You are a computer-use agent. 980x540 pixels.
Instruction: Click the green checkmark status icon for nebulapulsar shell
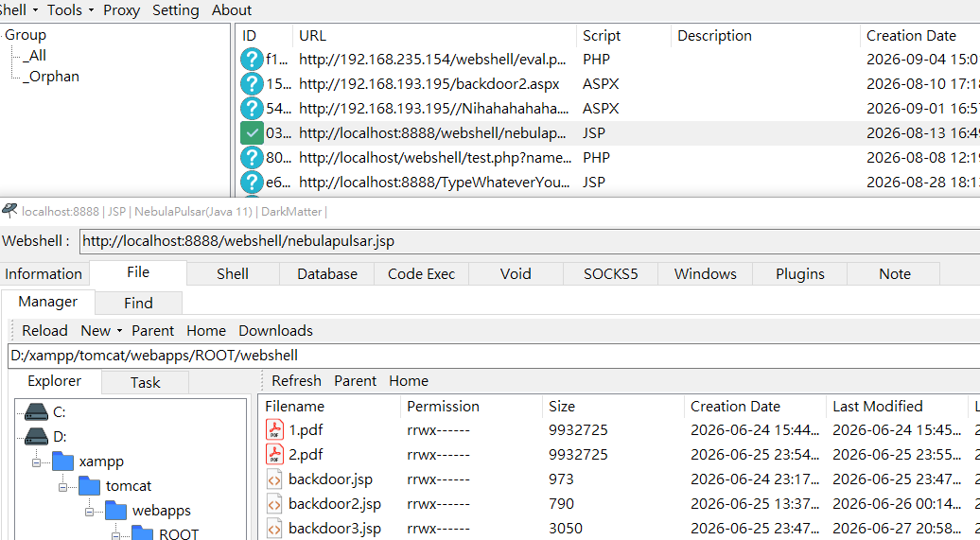pyautogui.click(x=252, y=133)
